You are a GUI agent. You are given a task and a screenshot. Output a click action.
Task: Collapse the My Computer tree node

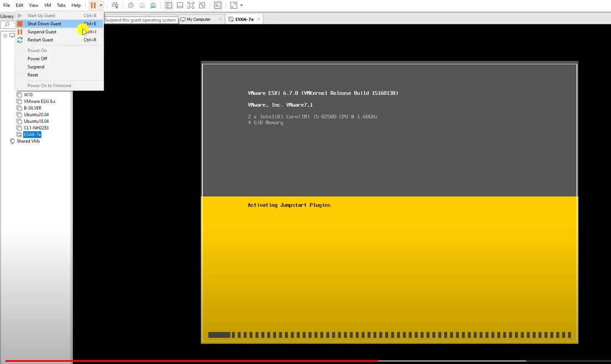pos(6,35)
